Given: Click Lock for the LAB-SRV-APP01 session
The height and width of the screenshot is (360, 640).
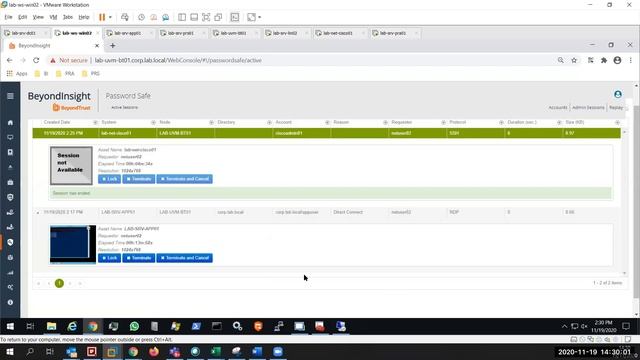Looking at the screenshot, I should [x=109, y=258].
